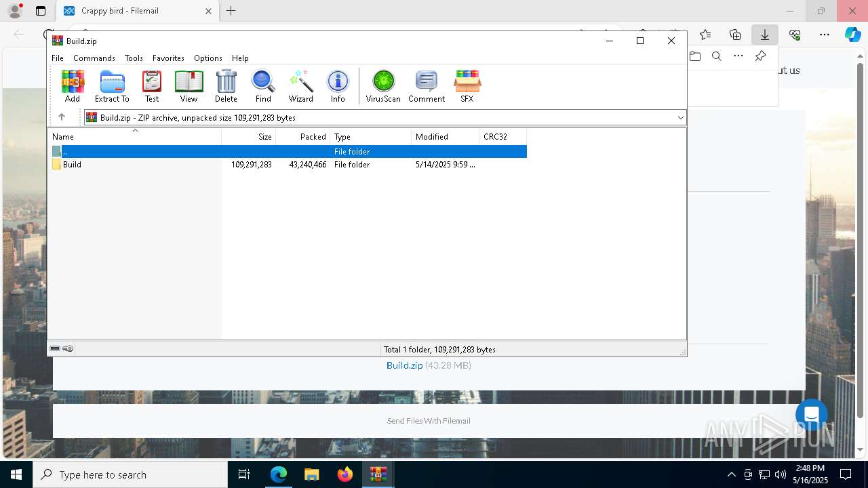This screenshot has height=488, width=868.
Task: Open Edge profile avatar
Action: [x=15, y=11]
